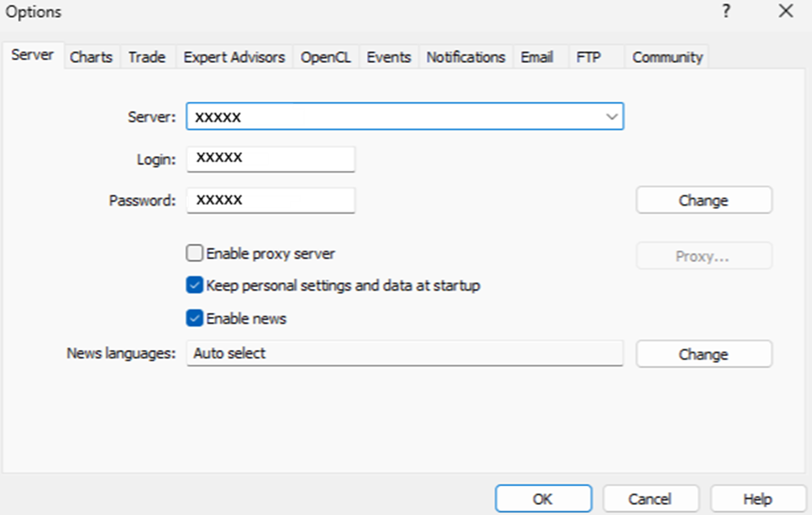Click the Change password button

tap(703, 201)
